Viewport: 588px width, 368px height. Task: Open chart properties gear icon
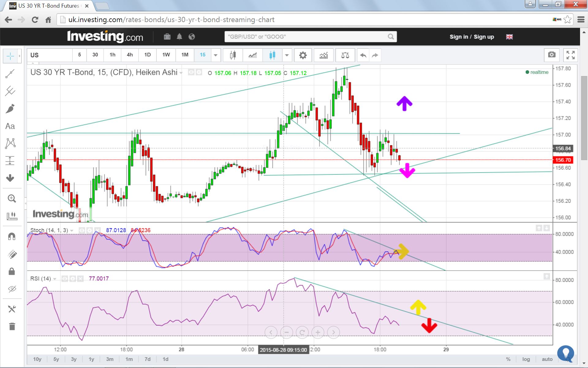[x=303, y=55]
